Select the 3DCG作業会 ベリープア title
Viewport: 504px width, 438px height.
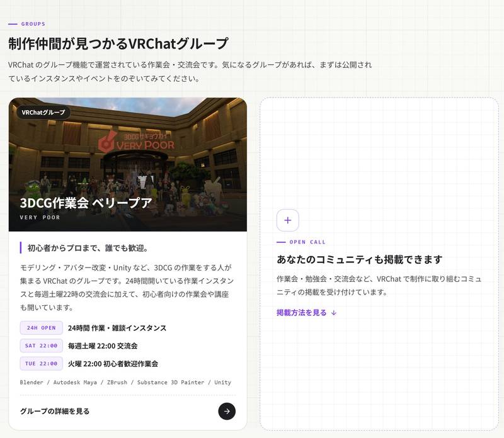pyautogui.click(x=86, y=203)
